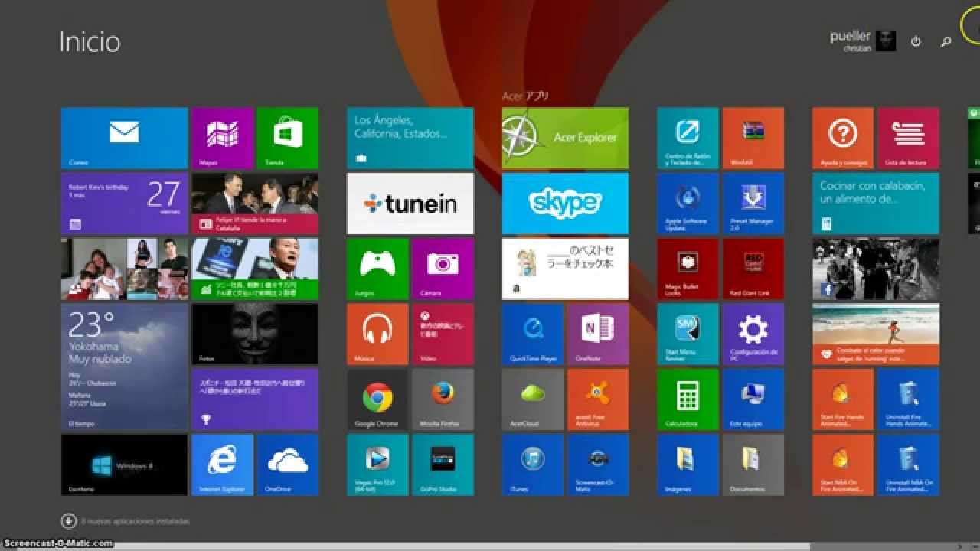This screenshot has width=980, height=551.
Task: Open the Tienda store tile
Action: pos(288,138)
